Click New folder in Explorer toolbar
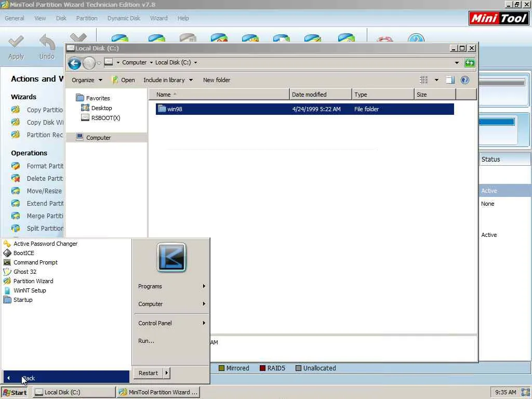The image size is (532, 399). coord(217,80)
